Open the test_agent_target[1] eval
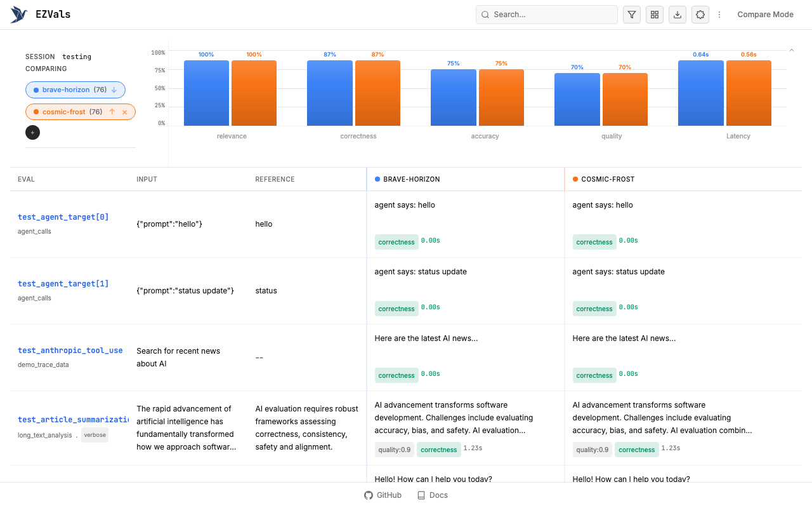The width and height of the screenshot is (812, 508). click(x=63, y=284)
